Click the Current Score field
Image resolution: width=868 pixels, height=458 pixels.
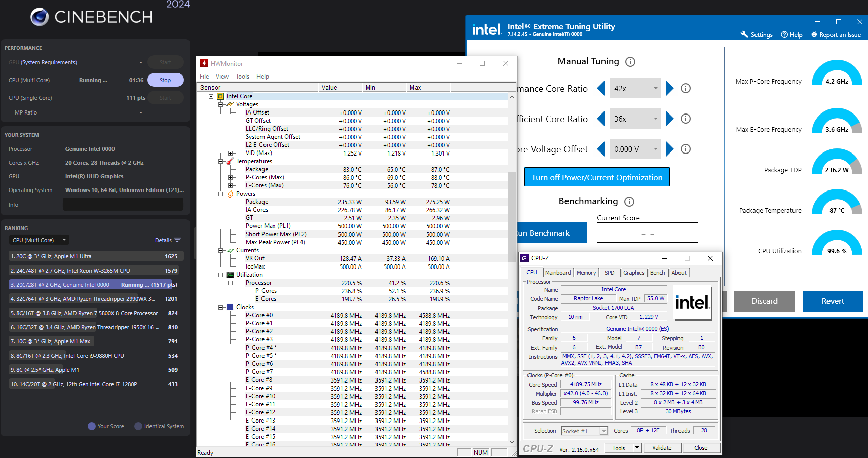coord(648,233)
